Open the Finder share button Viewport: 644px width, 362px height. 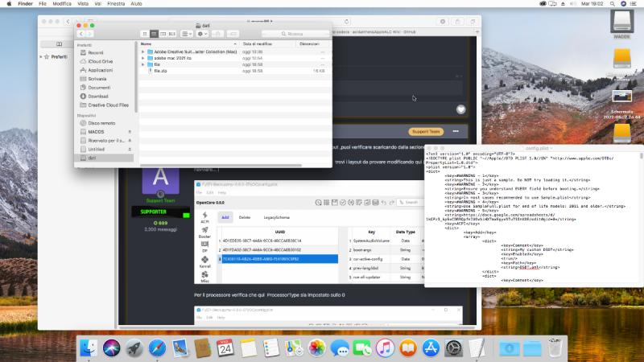pos(220,34)
